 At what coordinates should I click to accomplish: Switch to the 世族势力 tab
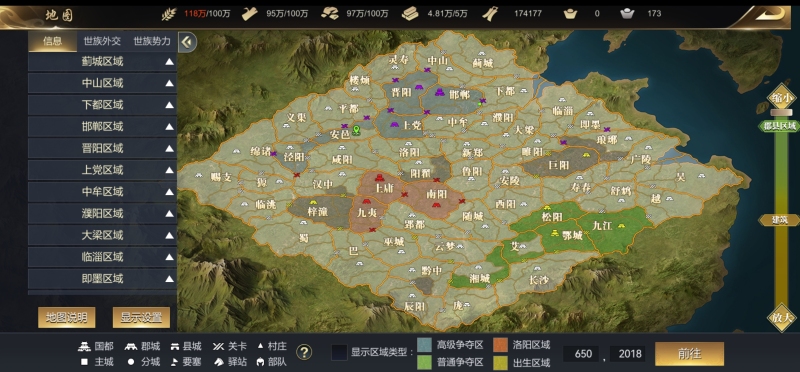152,41
